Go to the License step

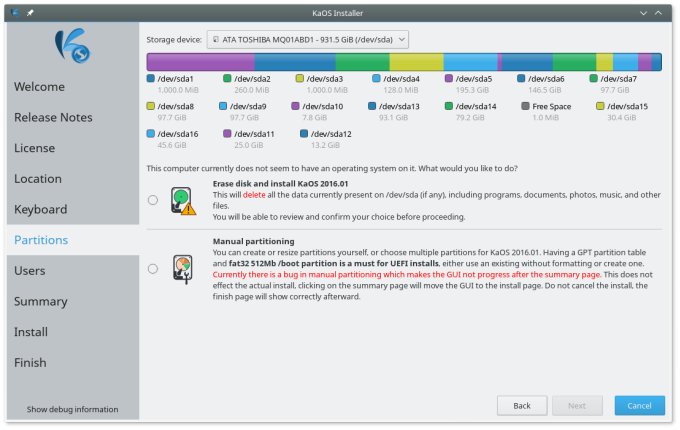pyautogui.click(x=35, y=148)
